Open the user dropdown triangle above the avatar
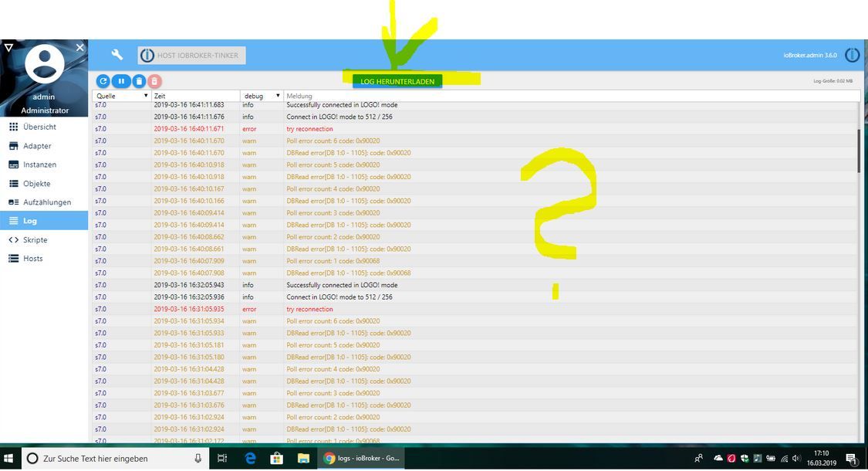This screenshot has height=471, width=868. (8, 48)
